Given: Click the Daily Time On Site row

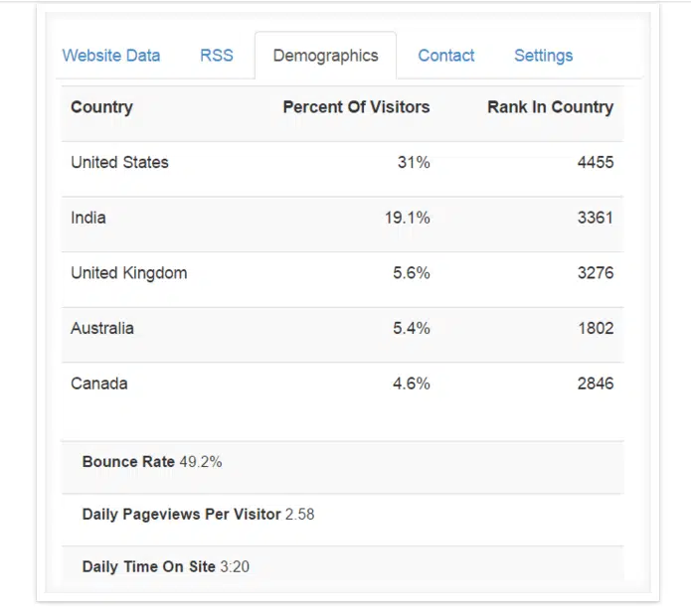Looking at the screenshot, I should point(167,566).
